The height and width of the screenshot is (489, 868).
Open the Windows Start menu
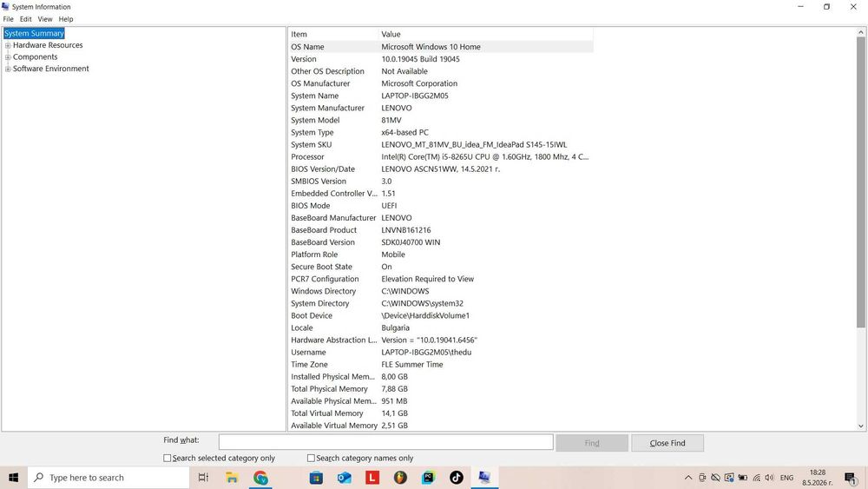click(x=13, y=478)
